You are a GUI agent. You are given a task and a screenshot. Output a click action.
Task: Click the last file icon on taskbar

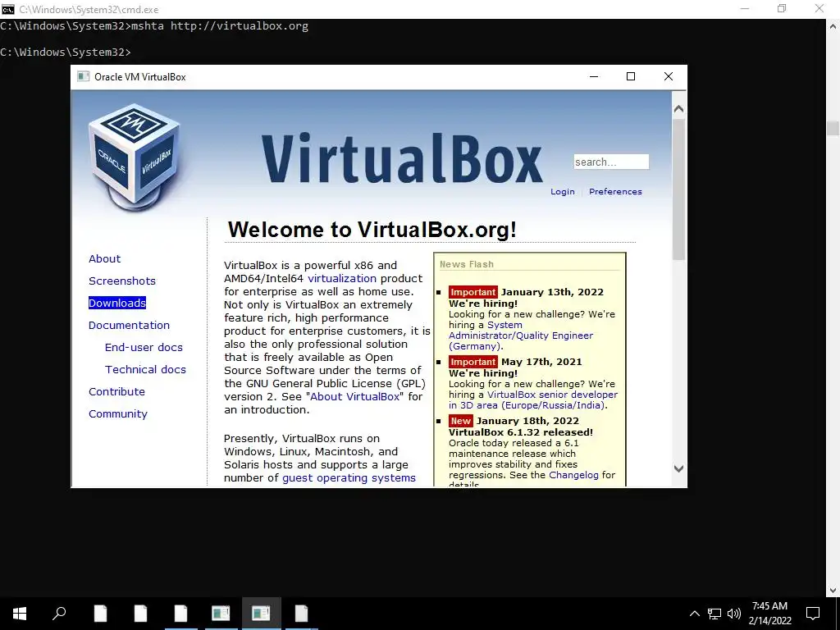[302, 614]
